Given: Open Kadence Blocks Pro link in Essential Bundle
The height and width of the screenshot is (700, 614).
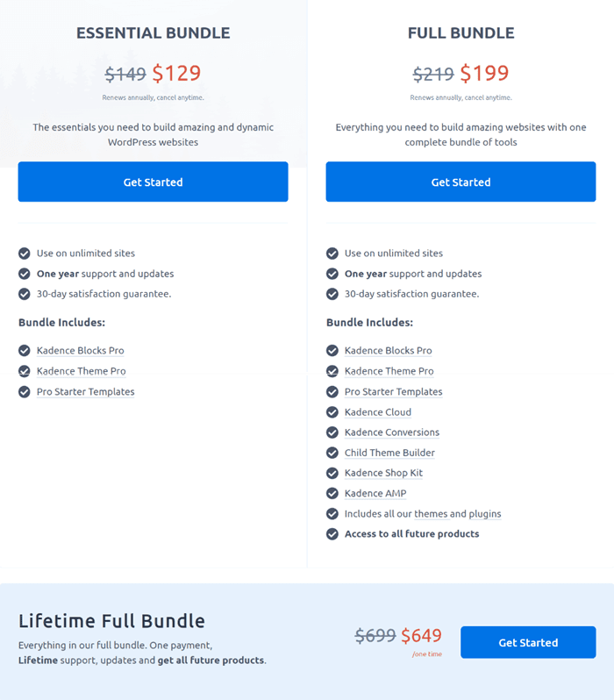Looking at the screenshot, I should pyautogui.click(x=81, y=351).
